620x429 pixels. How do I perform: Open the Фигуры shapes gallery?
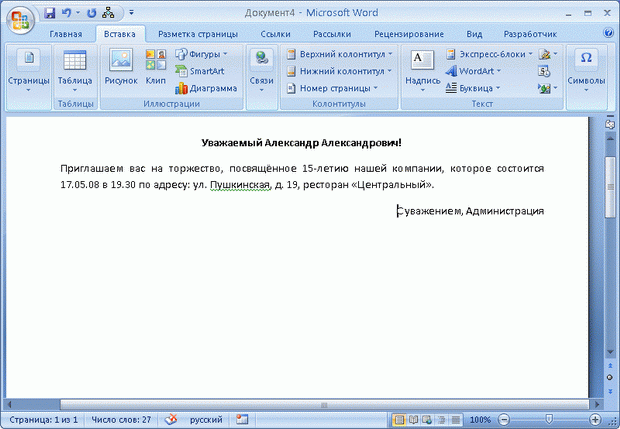[202, 54]
